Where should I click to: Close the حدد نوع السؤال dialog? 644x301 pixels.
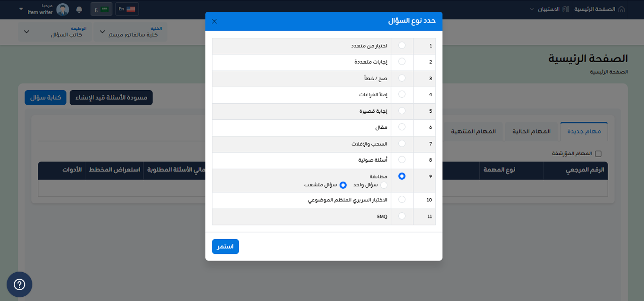tap(214, 21)
